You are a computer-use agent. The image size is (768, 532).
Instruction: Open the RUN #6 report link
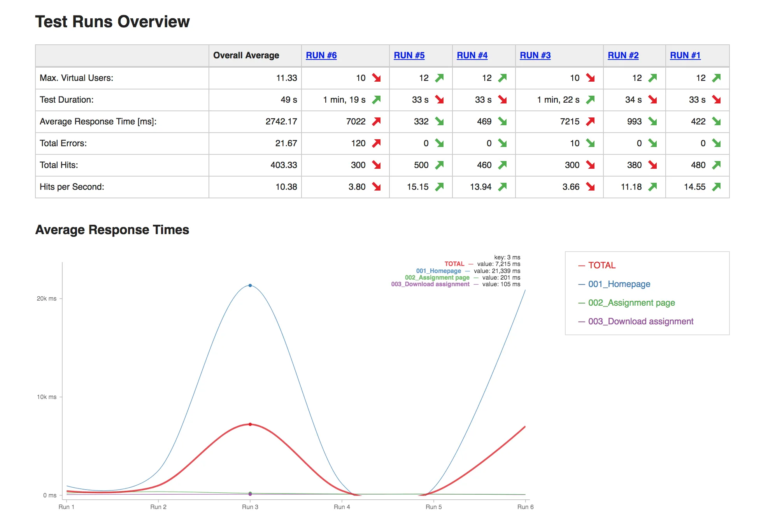pyautogui.click(x=321, y=55)
